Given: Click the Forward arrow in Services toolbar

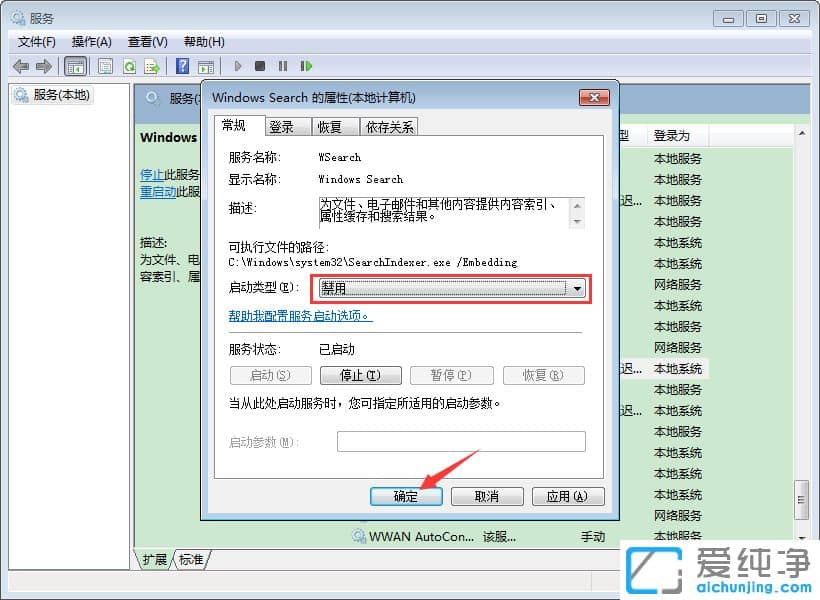Looking at the screenshot, I should pyautogui.click(x=44, y=66).
